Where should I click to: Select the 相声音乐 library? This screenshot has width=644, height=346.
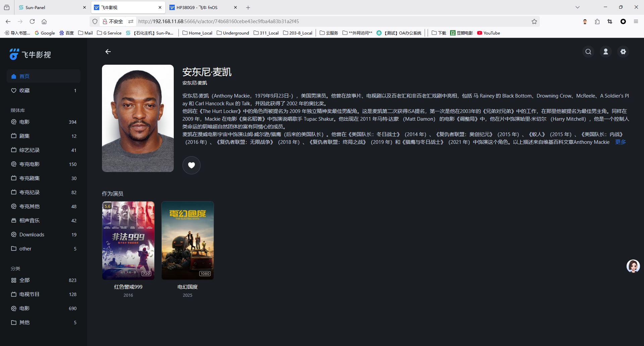[44, 221]
